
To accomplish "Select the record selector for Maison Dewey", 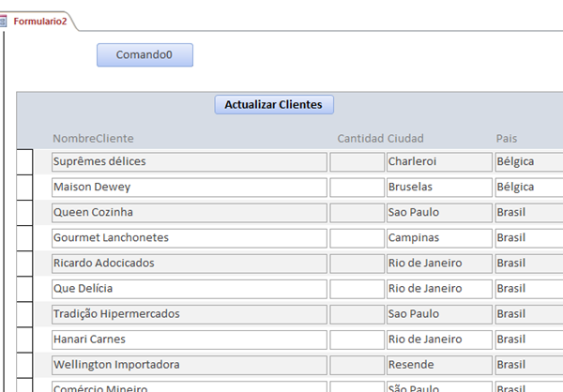I will point(24,187).
